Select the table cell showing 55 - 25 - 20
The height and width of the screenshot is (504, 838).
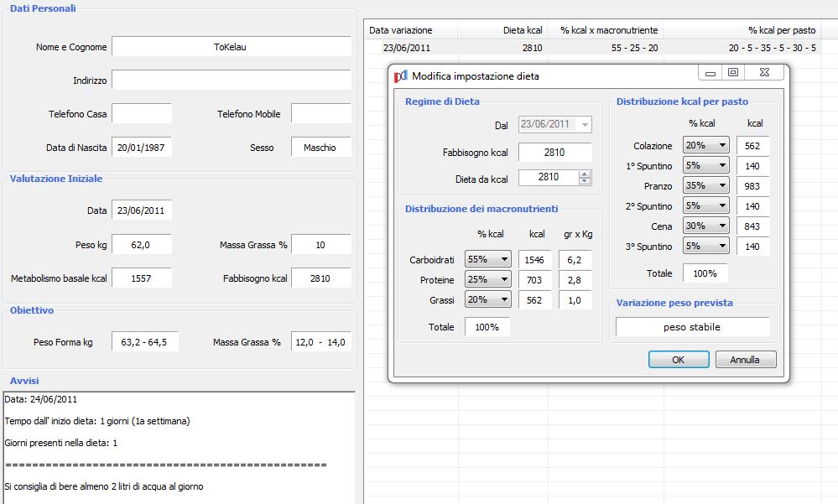click(606, 48)
